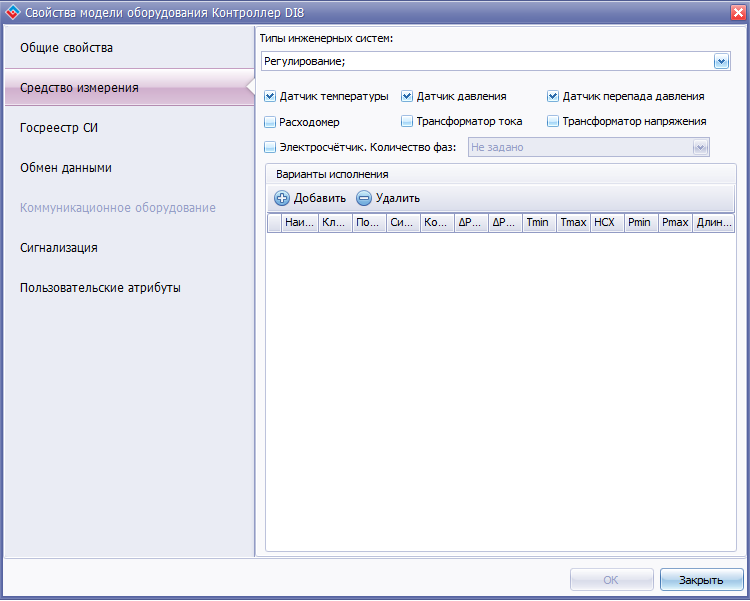Open Типы инженерных систем dropdown arrow
The height and width of the screenshot is (601, 750).
tap(721, 61)
